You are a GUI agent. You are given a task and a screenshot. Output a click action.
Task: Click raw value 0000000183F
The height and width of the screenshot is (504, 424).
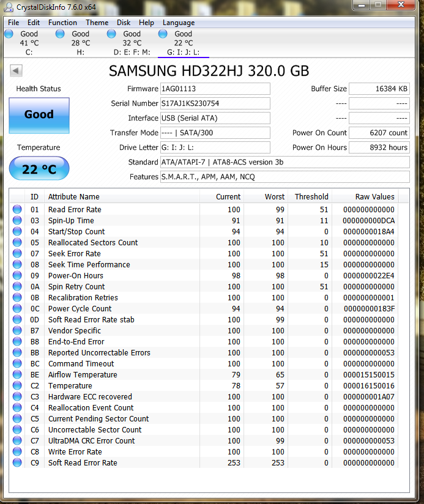369,308
